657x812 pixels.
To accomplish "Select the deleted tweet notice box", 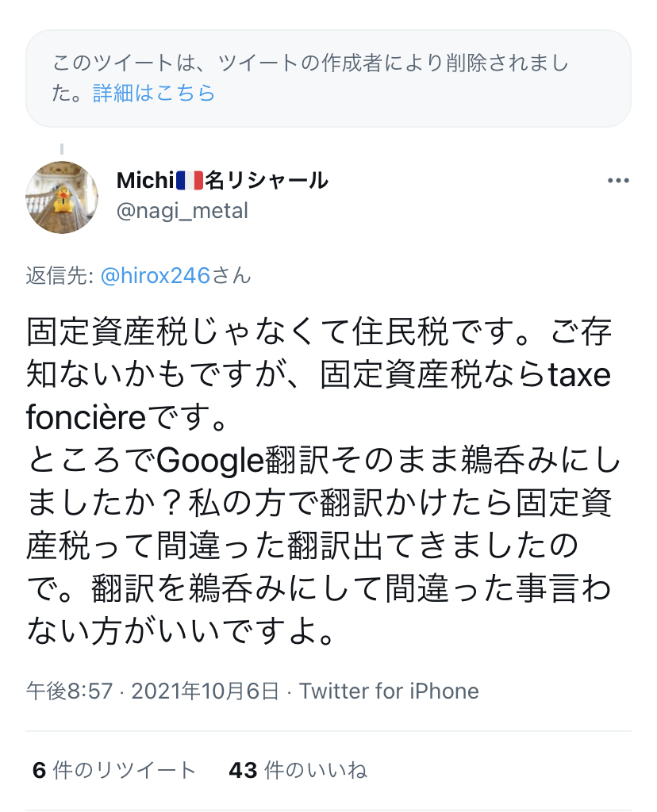I will point(328,79).
